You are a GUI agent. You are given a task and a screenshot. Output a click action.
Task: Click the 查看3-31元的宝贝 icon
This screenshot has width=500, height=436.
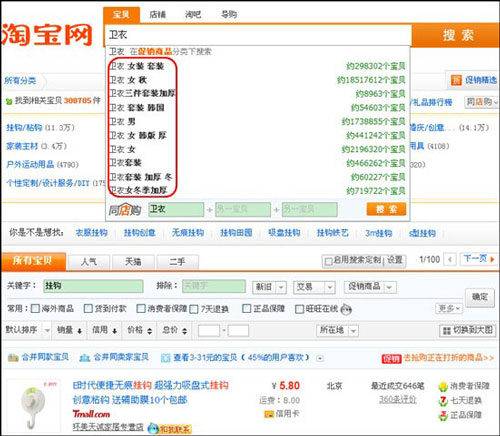click(165, 358)
